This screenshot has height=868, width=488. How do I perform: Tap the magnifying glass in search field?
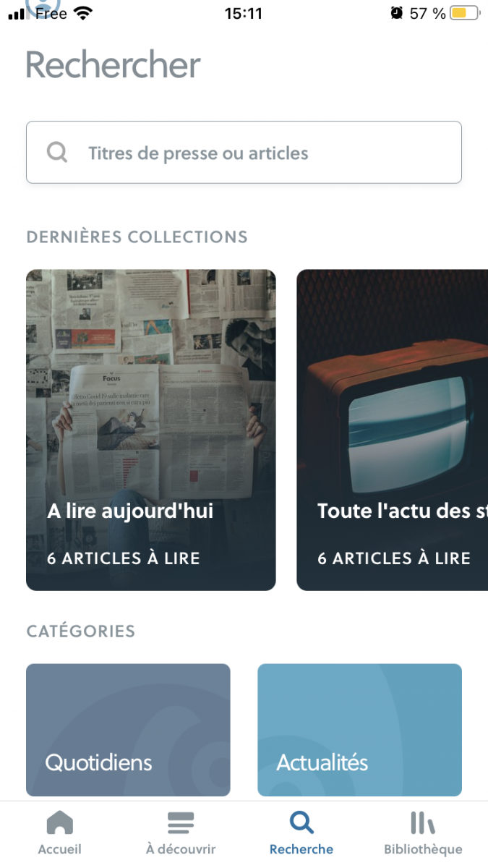(x=57, y=153)
